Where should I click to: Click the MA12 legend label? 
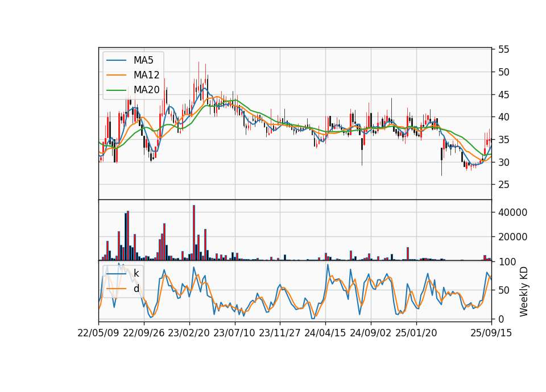click(x=146, y=75)
